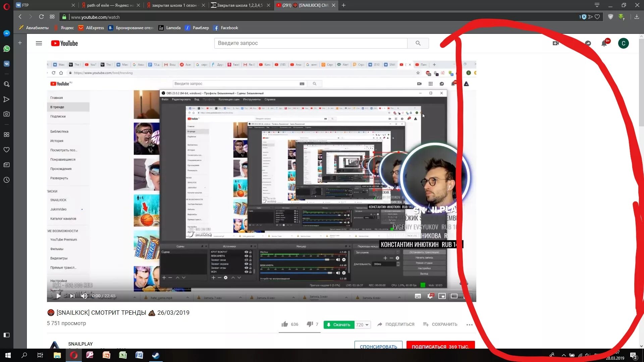Mute the video sound
This screenshot has width=644, height=362.
pos(84,296)
